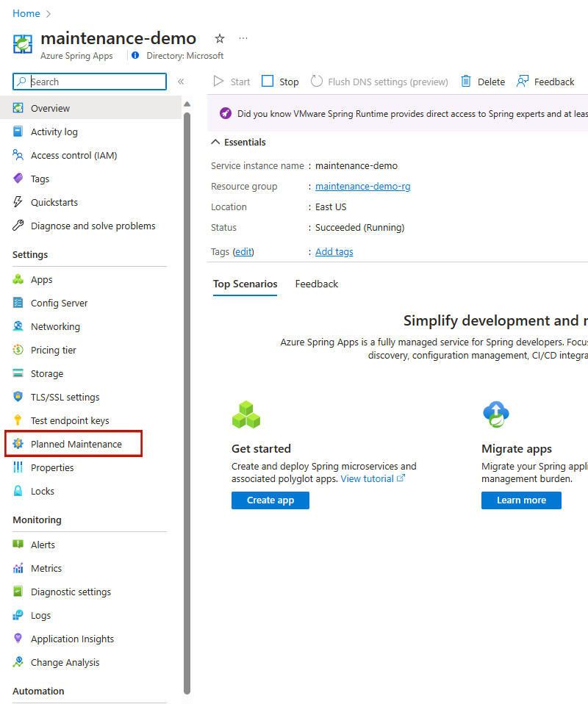Toggle the favorite star for maintenance-demo
This screenshot has width=588, height=704.
tap(218, 38)
